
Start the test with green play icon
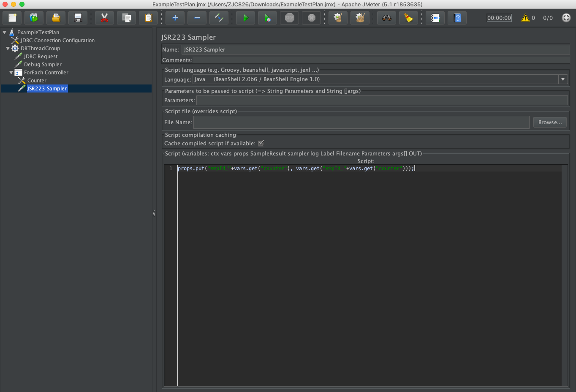pos(246,18)
